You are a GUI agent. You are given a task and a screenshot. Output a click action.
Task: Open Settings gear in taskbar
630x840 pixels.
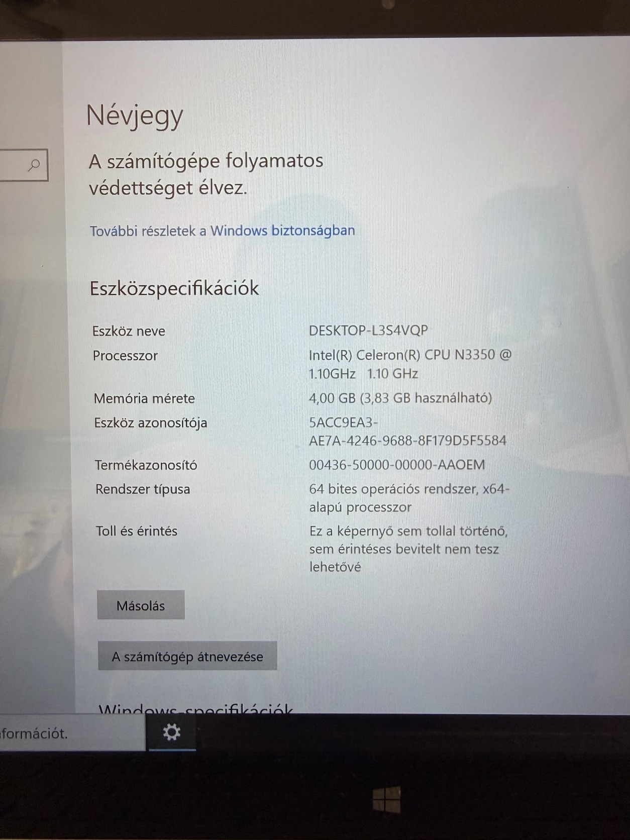pos(172,732)
